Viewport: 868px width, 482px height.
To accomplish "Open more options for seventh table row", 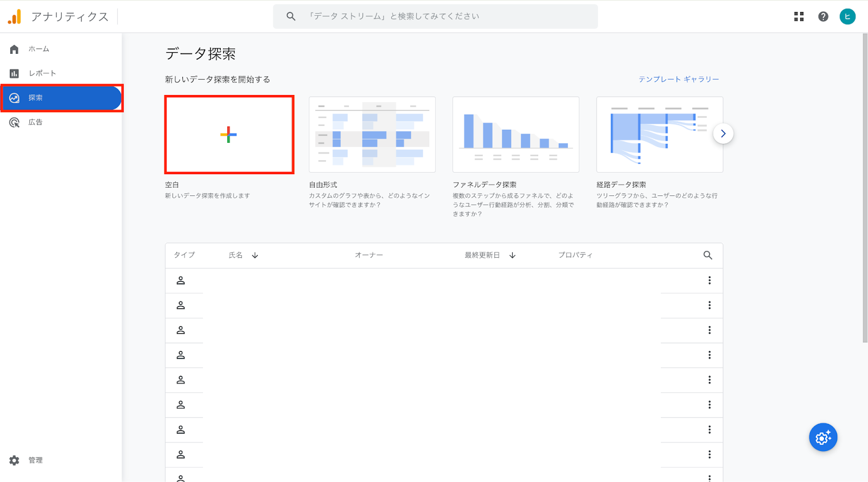I will (710, 430).
